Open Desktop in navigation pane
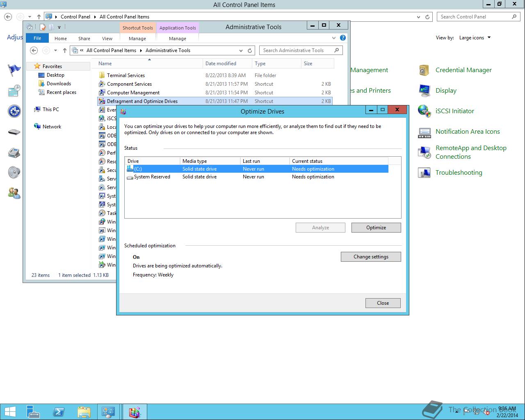The height and width of the screenshot is (420, 525). 55,75
